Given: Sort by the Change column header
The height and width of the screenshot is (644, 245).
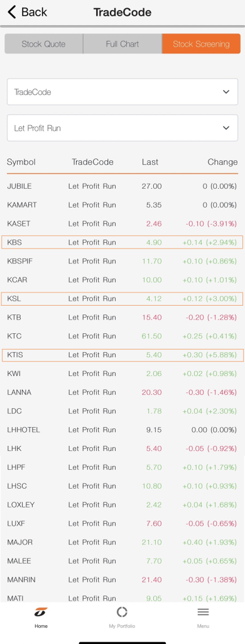Looking at the screenshot, I should point(222,162).
